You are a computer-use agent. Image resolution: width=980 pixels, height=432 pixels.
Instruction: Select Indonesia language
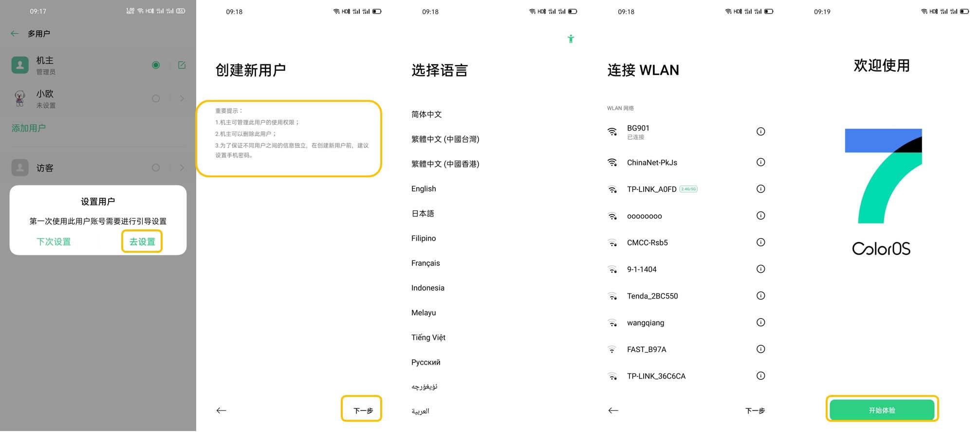tap(427, 288)
